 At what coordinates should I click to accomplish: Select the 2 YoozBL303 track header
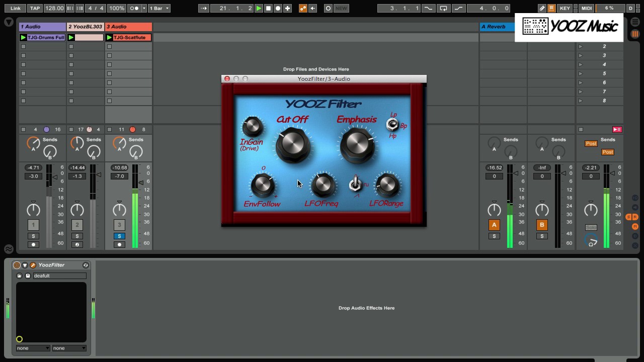click(86, 27)
